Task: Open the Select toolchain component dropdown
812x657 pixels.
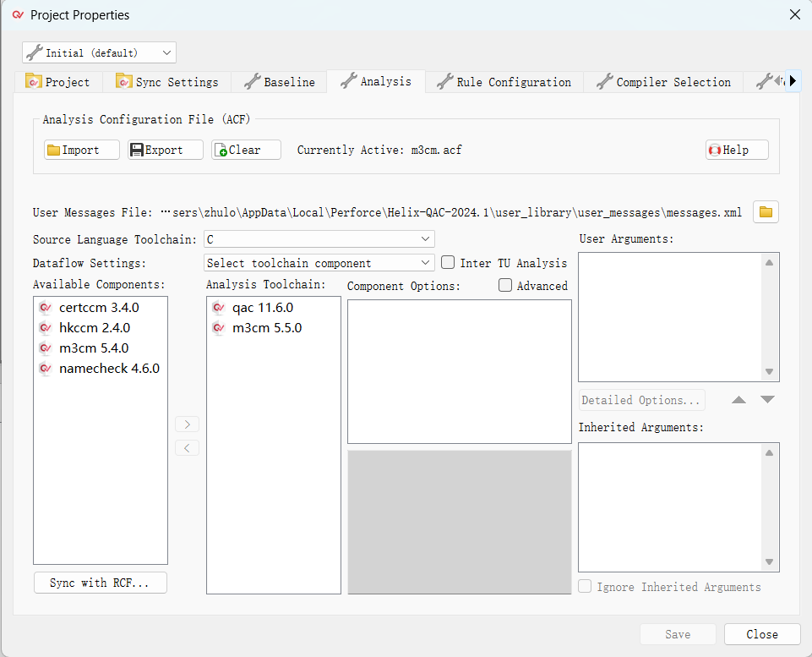Action: (319, 263)
